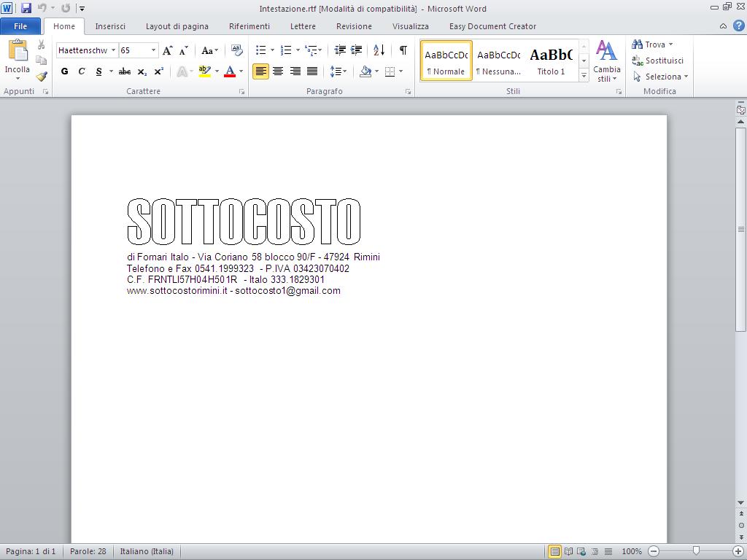The height and width of the screenshot is (560, 747).
Task: Apply numbered list formatting
Action: pos(285,50)
